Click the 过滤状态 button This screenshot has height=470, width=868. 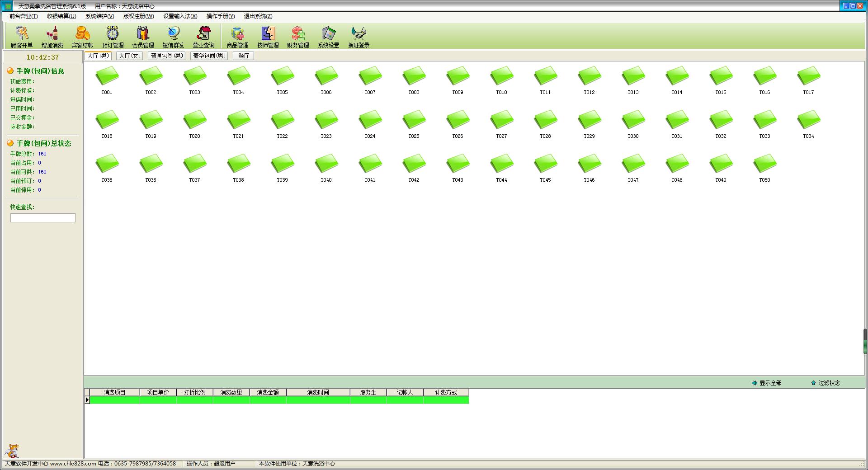point(826,383)
